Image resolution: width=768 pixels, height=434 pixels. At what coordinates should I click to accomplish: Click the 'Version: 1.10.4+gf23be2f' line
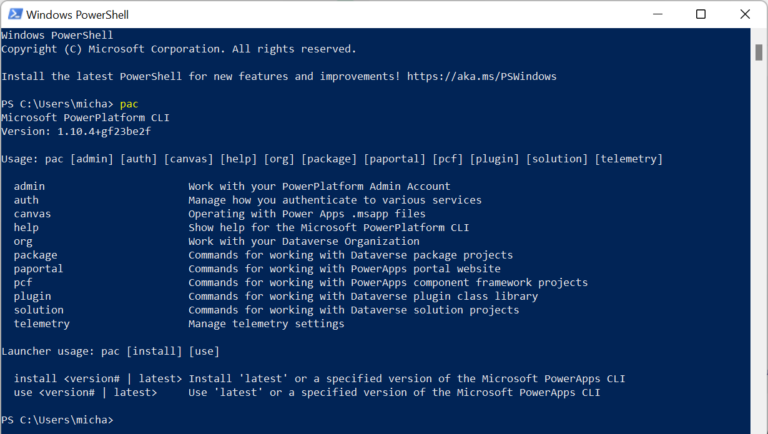point(76,131)
